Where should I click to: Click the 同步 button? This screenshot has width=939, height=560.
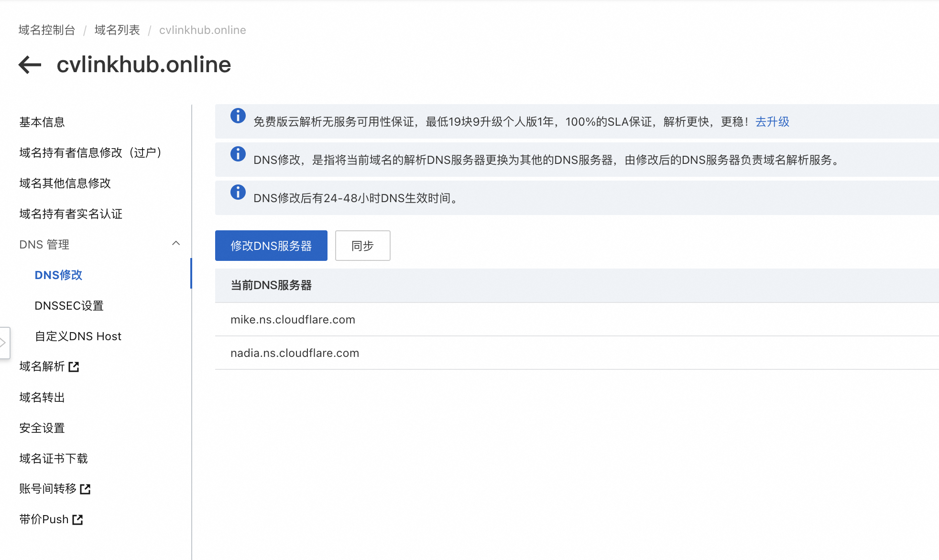tap(362, 246)
